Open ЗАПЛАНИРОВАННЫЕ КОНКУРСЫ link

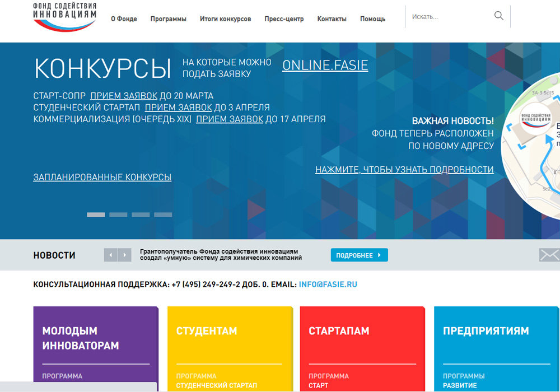click(x=102, y=177)
